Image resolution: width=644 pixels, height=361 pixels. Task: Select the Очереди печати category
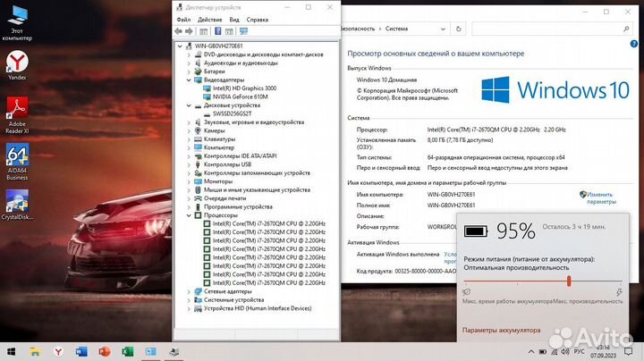tap(225, 198)
